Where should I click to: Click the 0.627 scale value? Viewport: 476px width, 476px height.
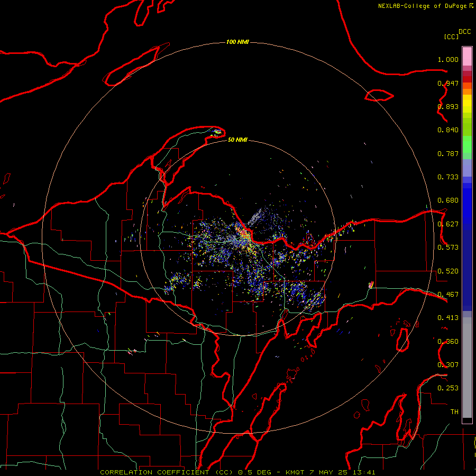pyautogui.click(x=448, y=224)
